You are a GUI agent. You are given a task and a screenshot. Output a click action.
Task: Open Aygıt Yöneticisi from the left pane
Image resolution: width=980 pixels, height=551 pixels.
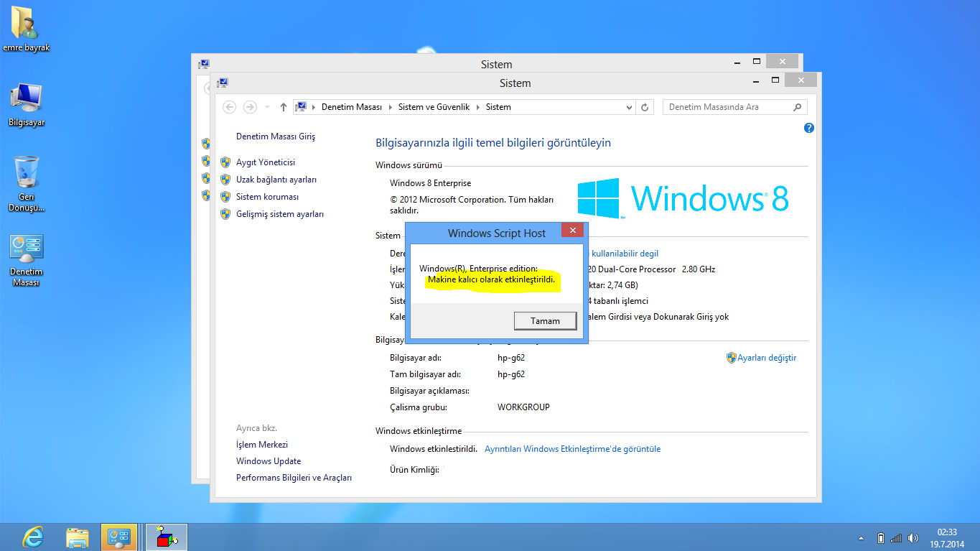(x=266, y=162)
